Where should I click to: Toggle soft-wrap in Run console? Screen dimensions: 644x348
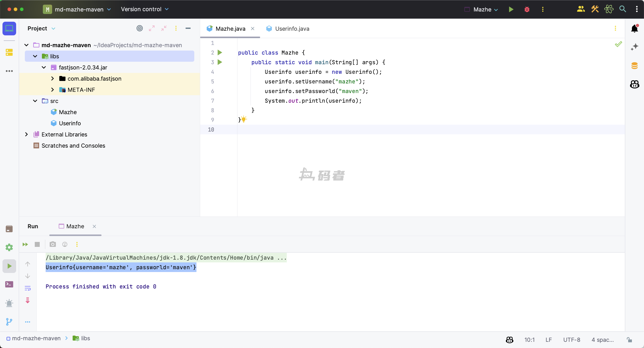[28, 288]
